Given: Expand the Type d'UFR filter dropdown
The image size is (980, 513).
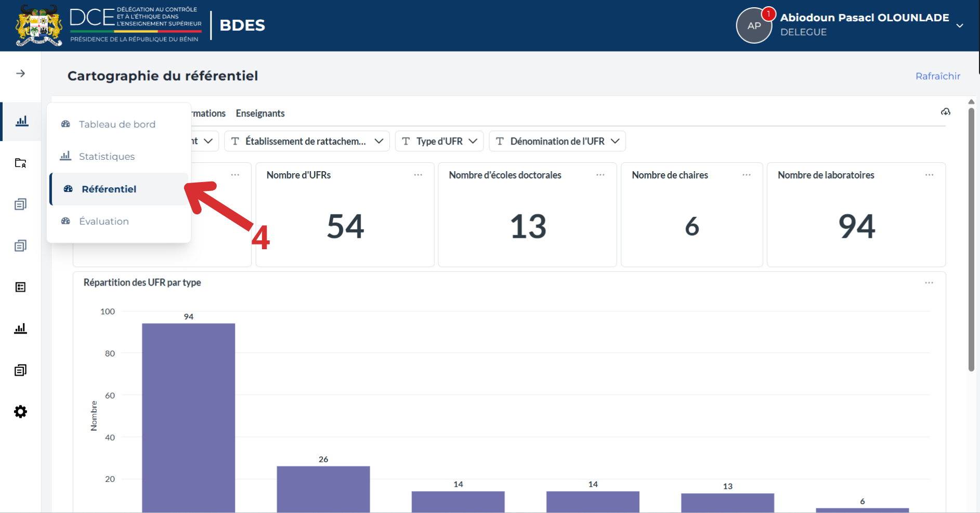Looking at the screenshot, I should coord(439,141).
